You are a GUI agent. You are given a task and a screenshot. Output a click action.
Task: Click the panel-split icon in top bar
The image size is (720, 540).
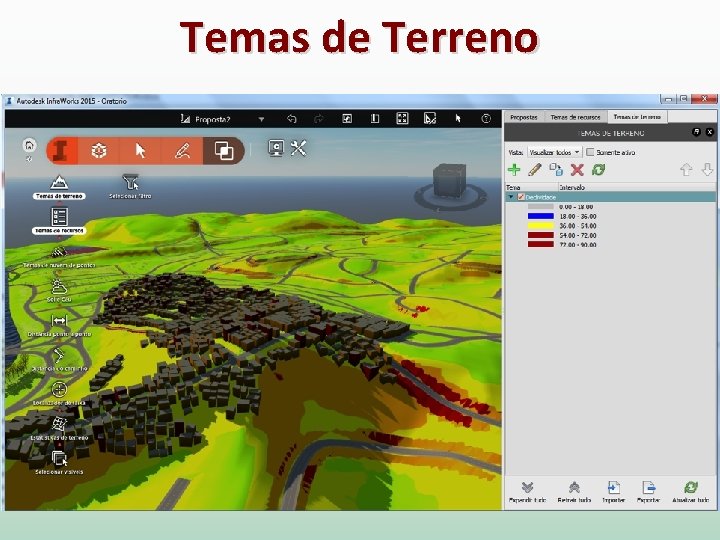pyautogui.click(x=375, y=118)
